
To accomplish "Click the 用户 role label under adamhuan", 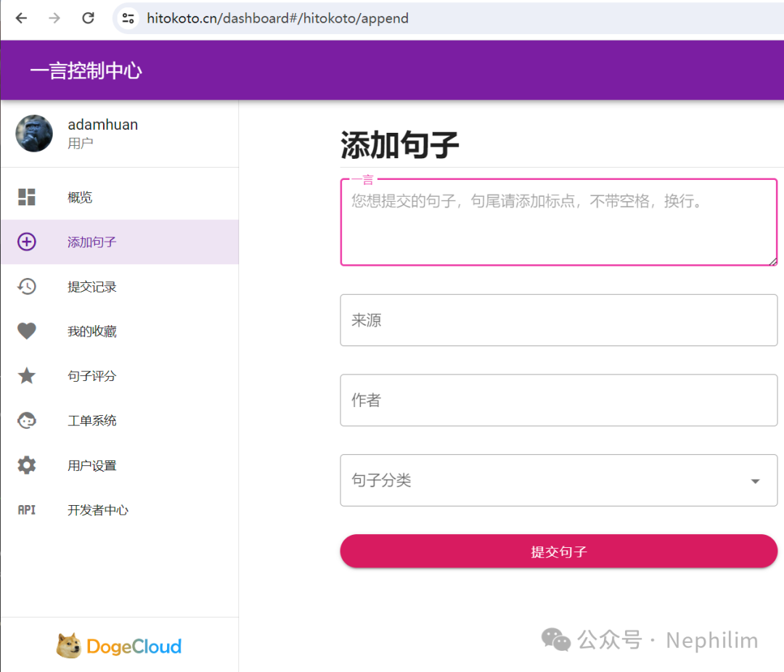I will (81, 144).
